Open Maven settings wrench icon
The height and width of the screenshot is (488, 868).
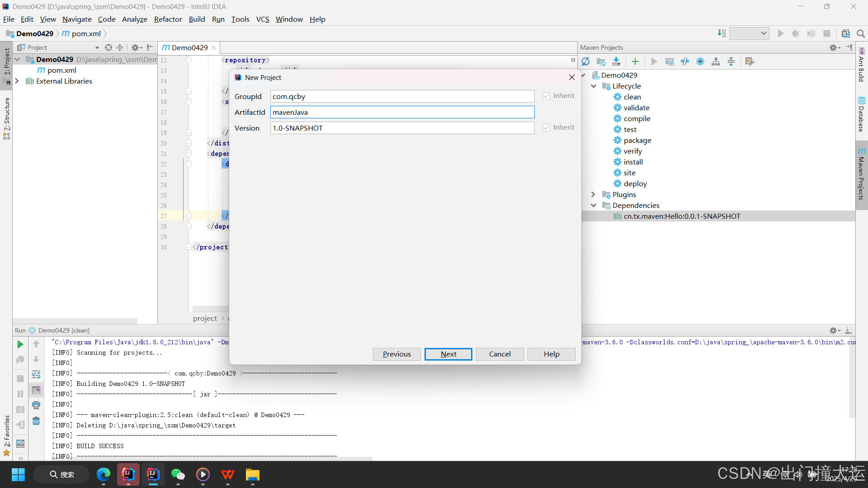pos(750,61)
